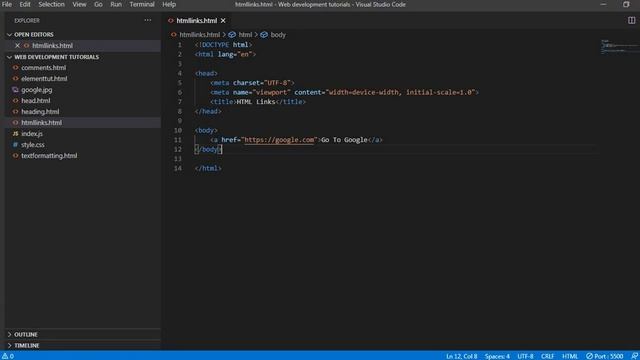Open the Go menu
Viewport: 640px width, 360px height.
tap(98, 4)
